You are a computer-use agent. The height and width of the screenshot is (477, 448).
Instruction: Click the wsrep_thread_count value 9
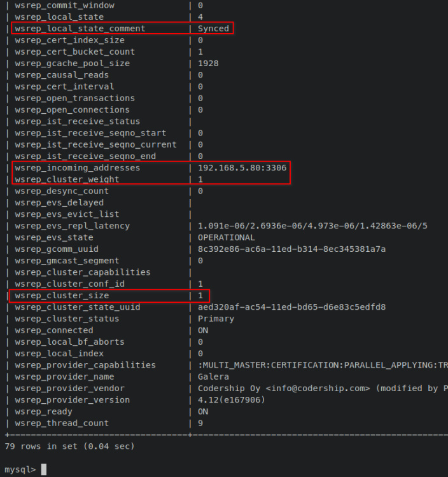click(200, 423)
